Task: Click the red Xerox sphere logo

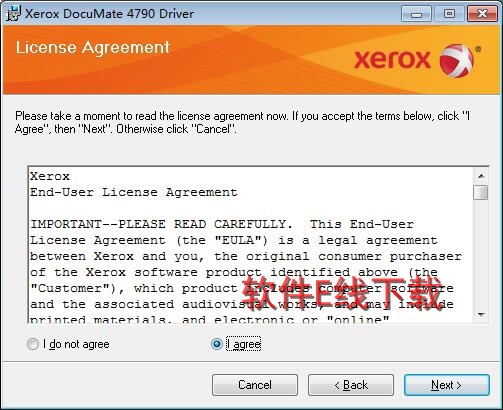Action: (x=456, y=60)
